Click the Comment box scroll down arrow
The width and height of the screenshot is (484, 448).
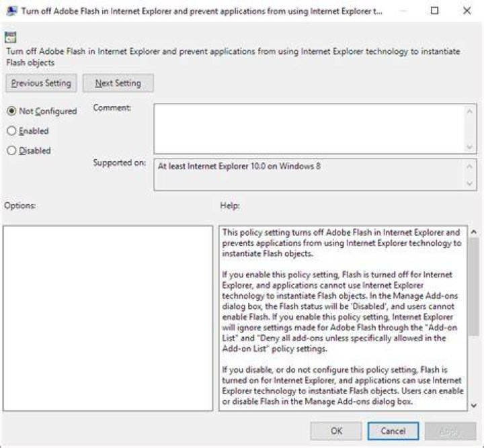pos(469,147)
